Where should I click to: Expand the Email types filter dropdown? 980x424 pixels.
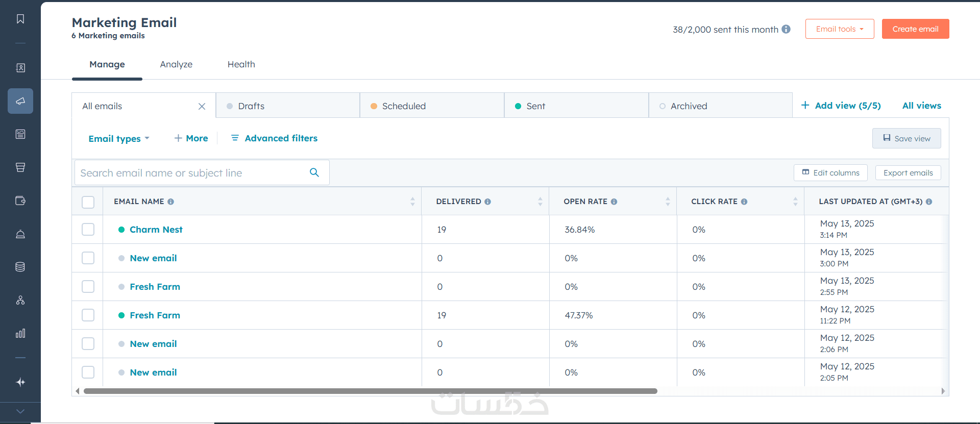pyautogui.click(x=119, y=139)
